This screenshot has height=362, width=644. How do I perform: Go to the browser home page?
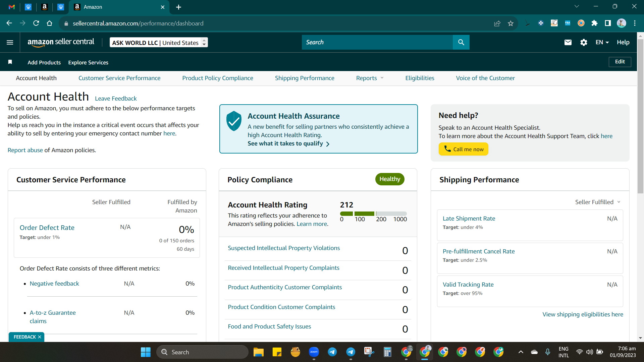pyautogui.click(x=50, y=23)
